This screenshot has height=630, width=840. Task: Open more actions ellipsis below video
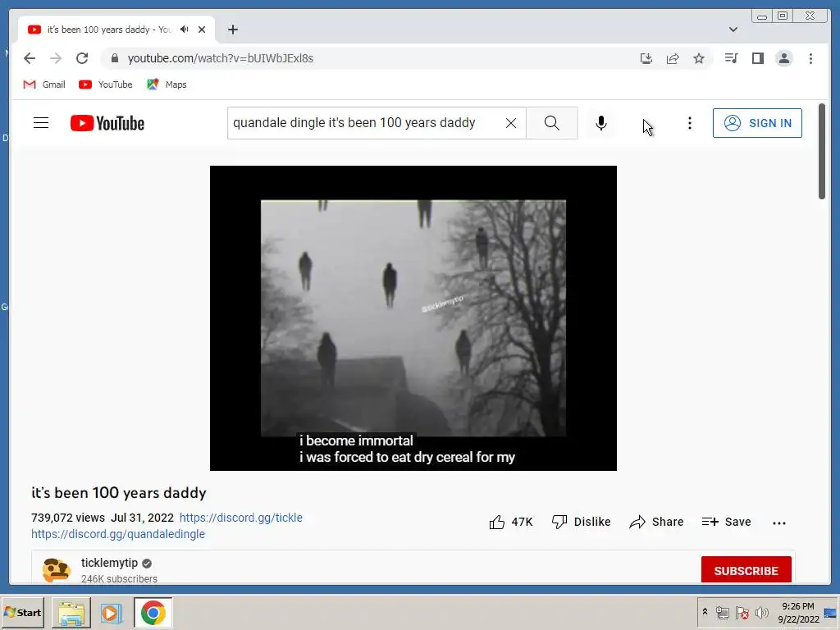779,523
